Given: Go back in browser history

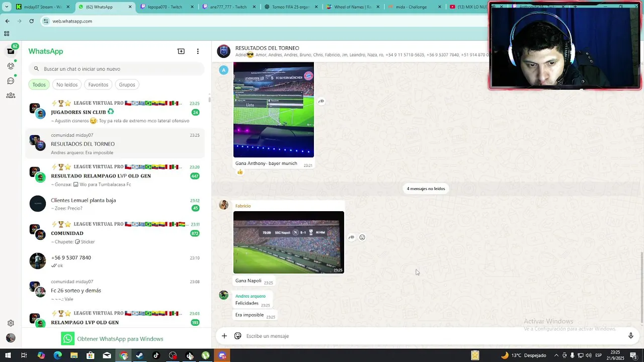Looking at the screenshot, I should [7, 21].
